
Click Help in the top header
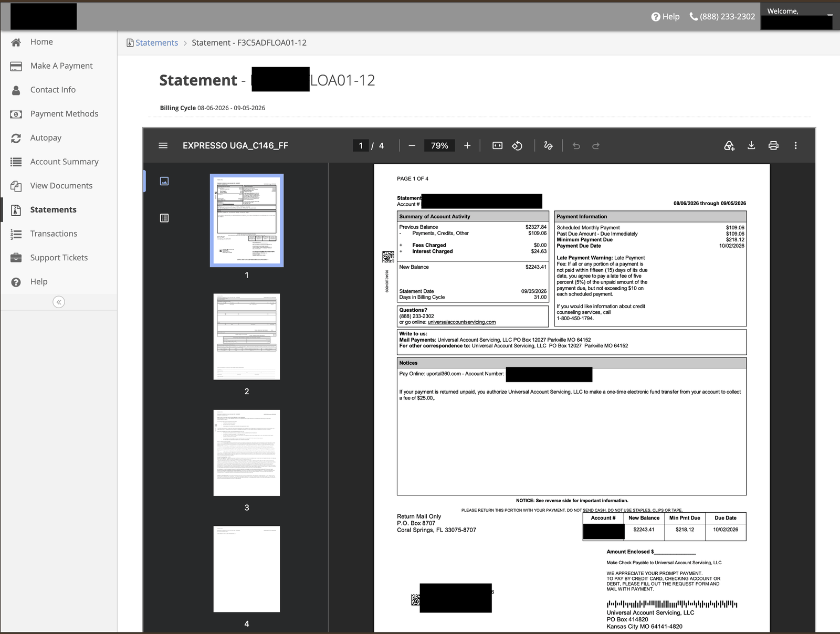tap(665, 17)
